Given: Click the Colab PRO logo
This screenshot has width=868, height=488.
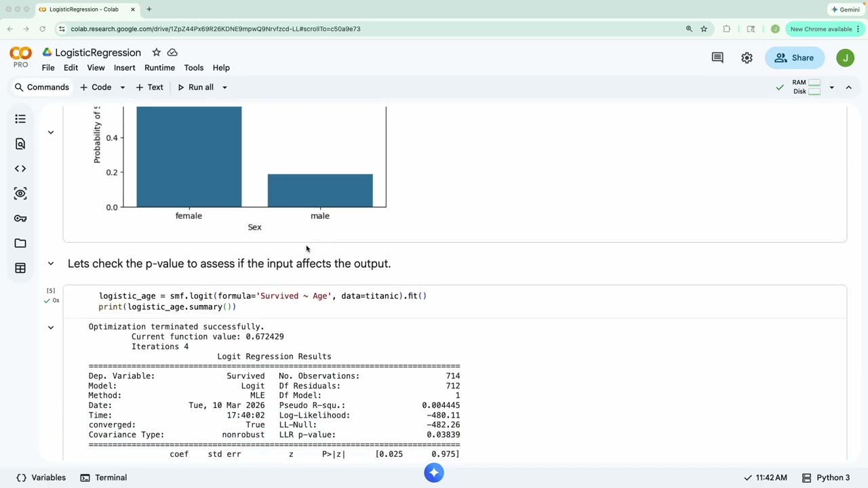Looking at the screenshot, I should [20, 57].
